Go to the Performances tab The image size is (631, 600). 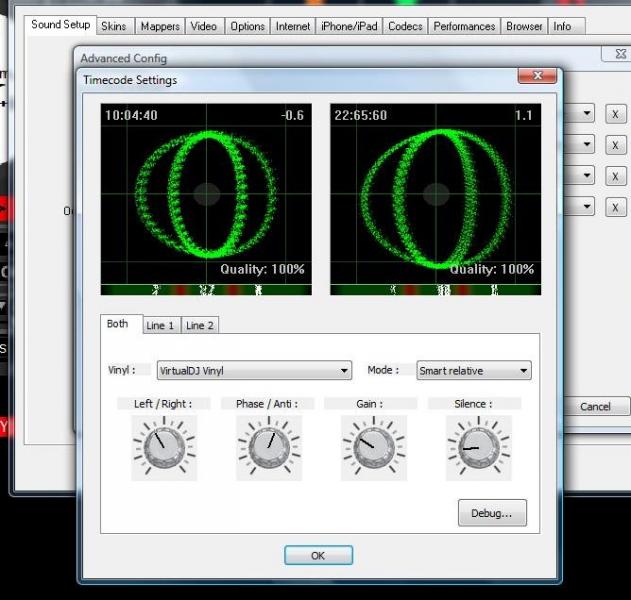[x=464, y=27]
